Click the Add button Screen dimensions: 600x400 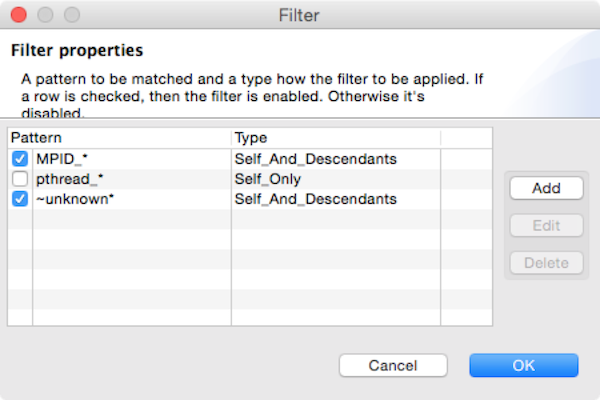[545, 188]
